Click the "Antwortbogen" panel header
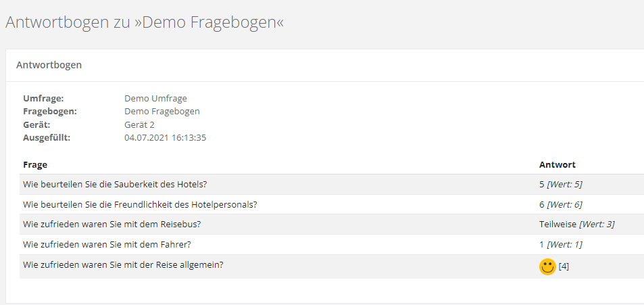Image resolution: width=644 pixels, height=305 pixels. [x=49, y=65]
